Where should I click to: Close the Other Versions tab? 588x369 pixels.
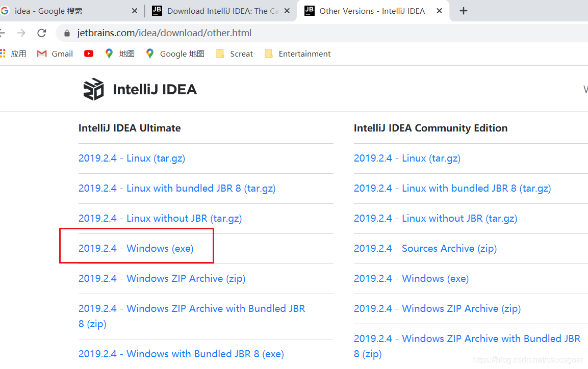439,11
